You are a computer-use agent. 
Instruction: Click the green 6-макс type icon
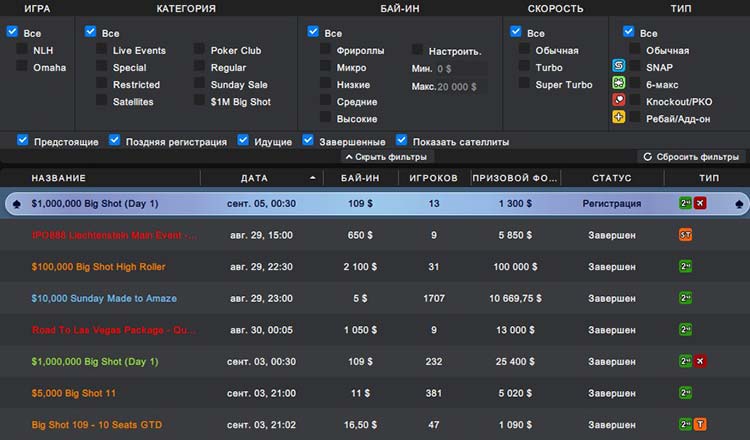tap(619, 84)
